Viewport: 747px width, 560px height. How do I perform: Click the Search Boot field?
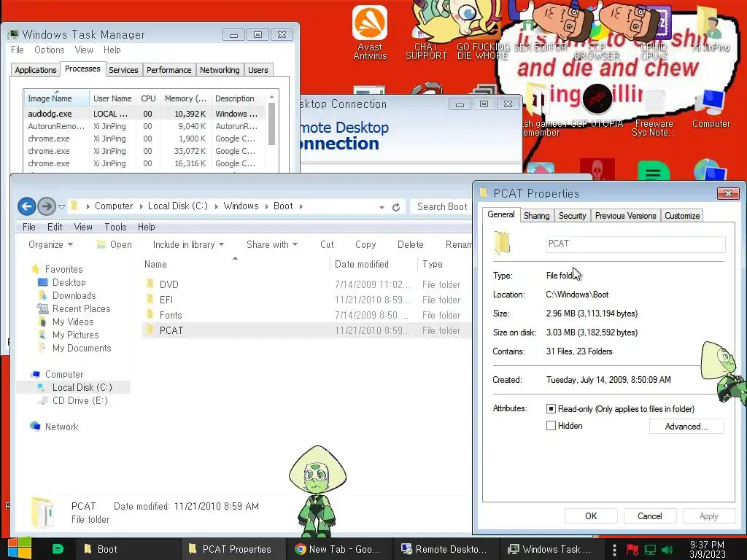(441, 206)
